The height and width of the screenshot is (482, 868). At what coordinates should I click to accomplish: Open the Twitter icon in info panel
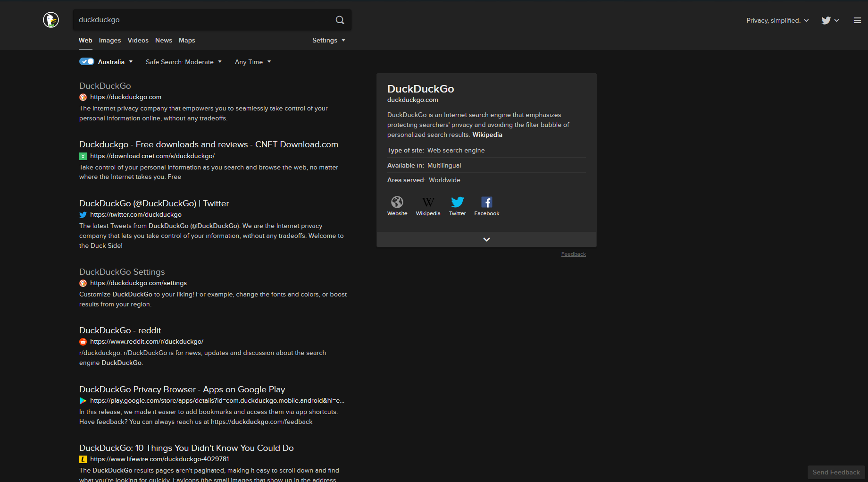pos(457,202)
